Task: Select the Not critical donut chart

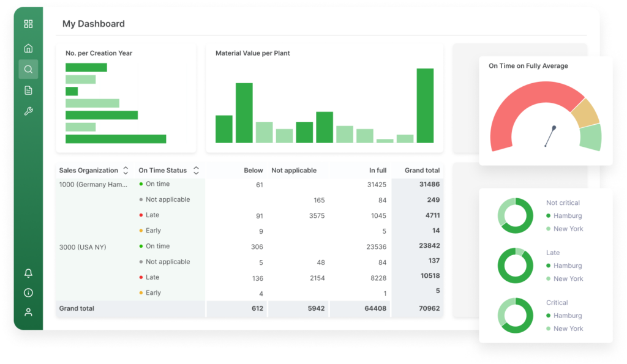Action: [x=515, y=215]
